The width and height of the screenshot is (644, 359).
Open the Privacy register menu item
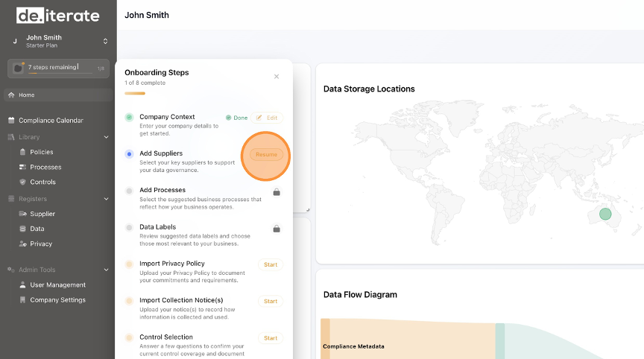click(41, 244)
